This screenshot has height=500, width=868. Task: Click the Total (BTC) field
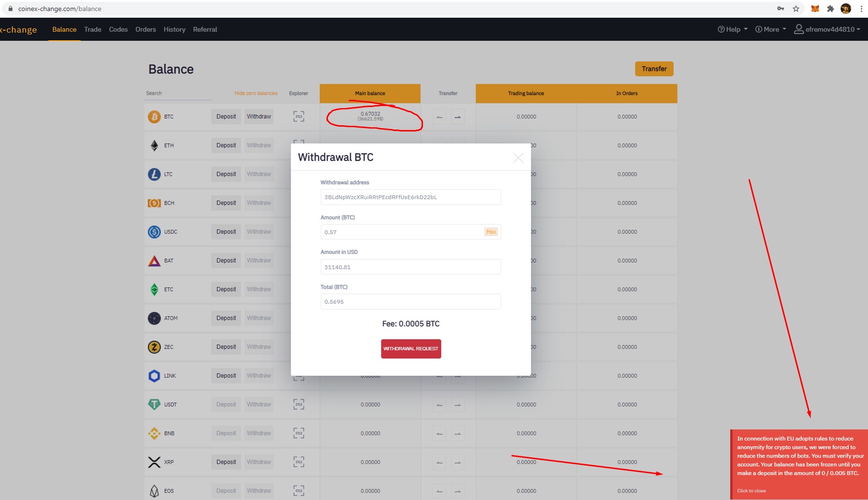click(x=410, y=302)
